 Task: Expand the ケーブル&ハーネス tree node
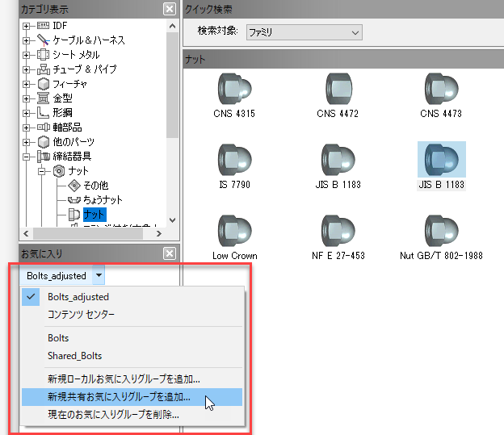point(27,40)
